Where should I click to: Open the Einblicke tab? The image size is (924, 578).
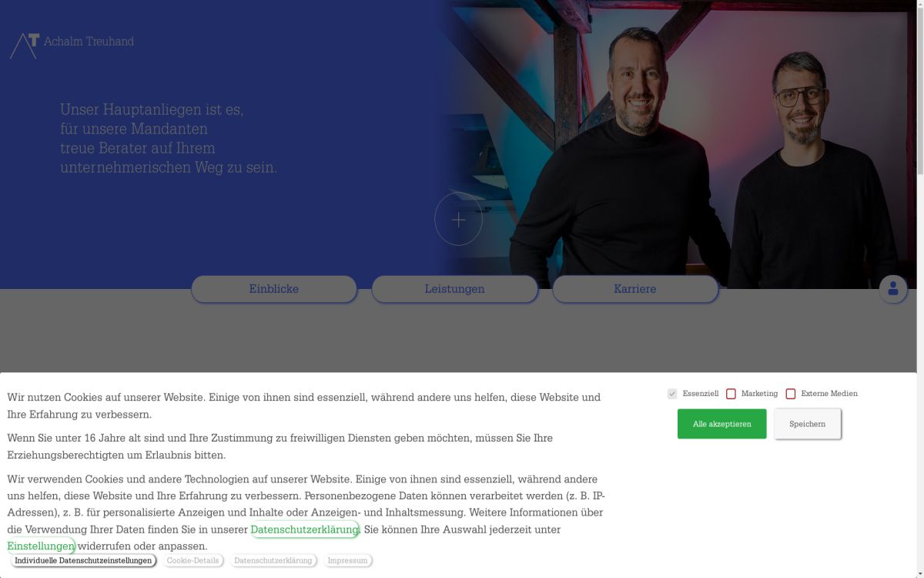click(274, 289)
